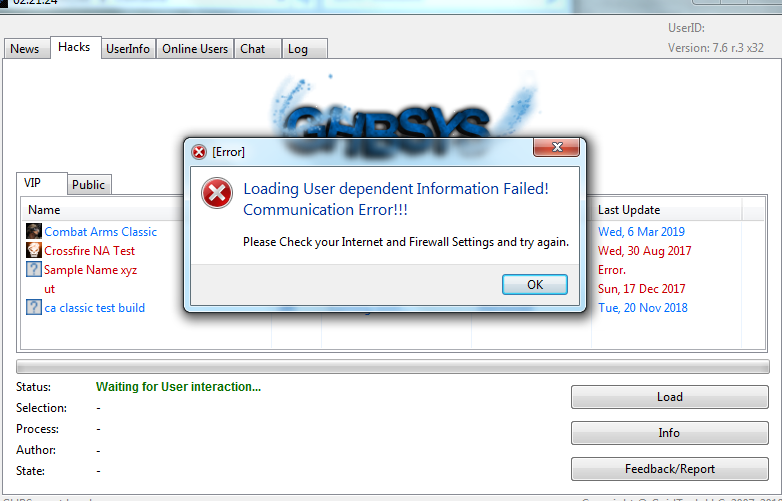782x501 pixels.
Task: Switch to the Chat tab
Action: point(253,49)
